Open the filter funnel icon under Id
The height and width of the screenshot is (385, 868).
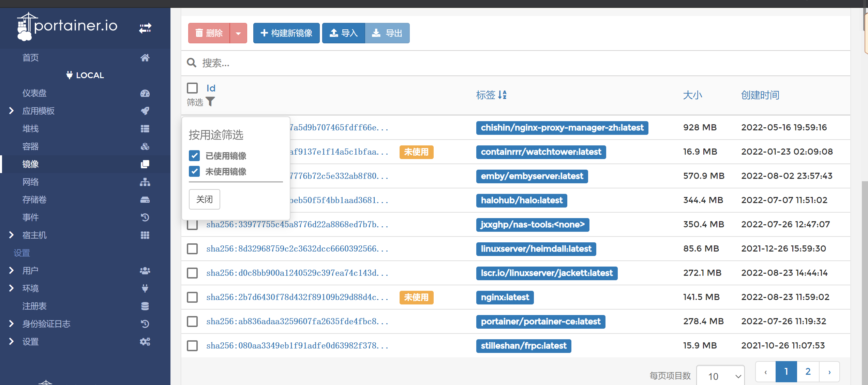pyautogui.click(x=211, y=102)
